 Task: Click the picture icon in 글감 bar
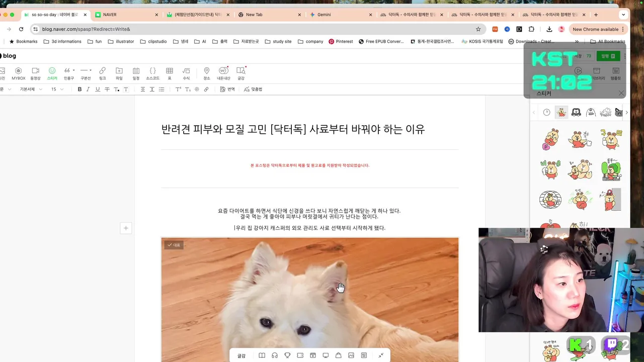(351, 355)
